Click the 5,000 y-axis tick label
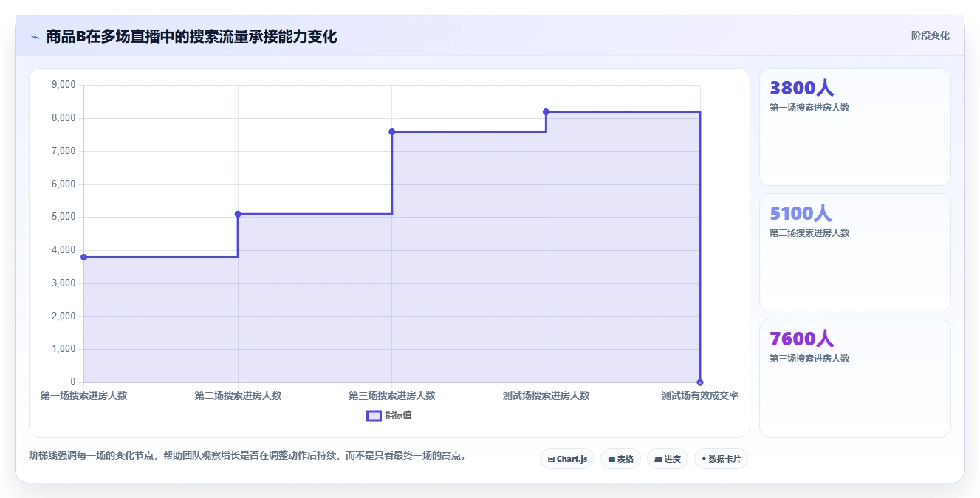This screenshot has height=498, width=980. (x=64, y=217)
